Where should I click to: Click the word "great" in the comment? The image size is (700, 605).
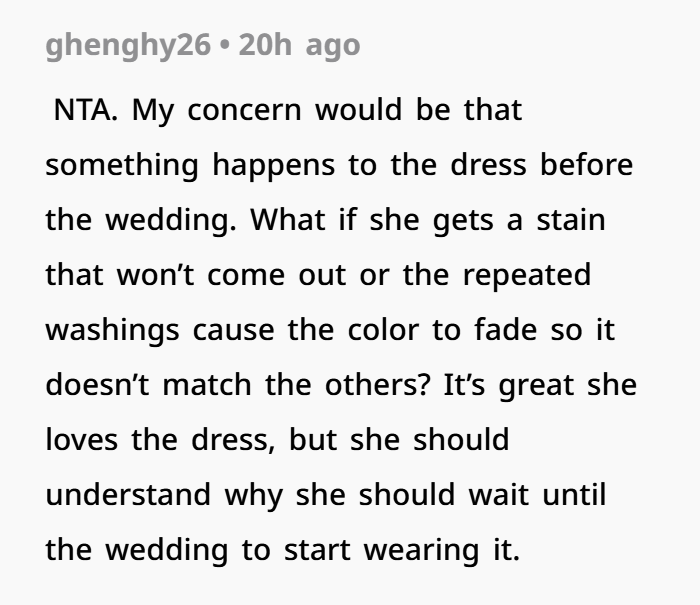[x=535, y=384]
